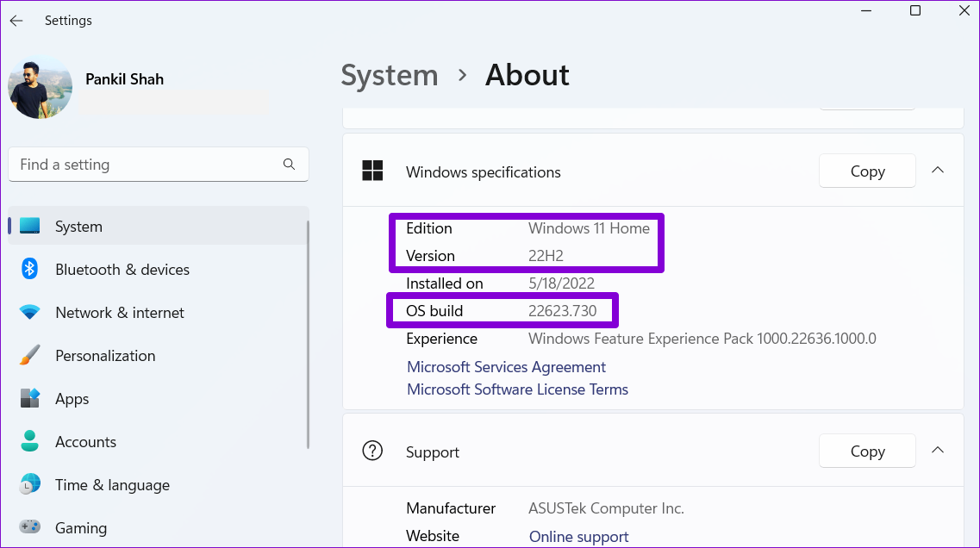Copy the Windows specifications
980x548 pixels.
(867, 171)
